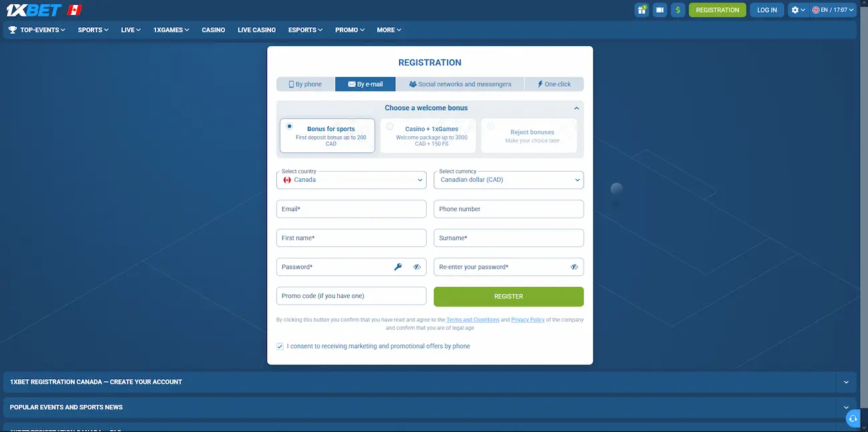Click the Promo code field
This screenshot has width=868, height=432.
(x=351, y=296)
